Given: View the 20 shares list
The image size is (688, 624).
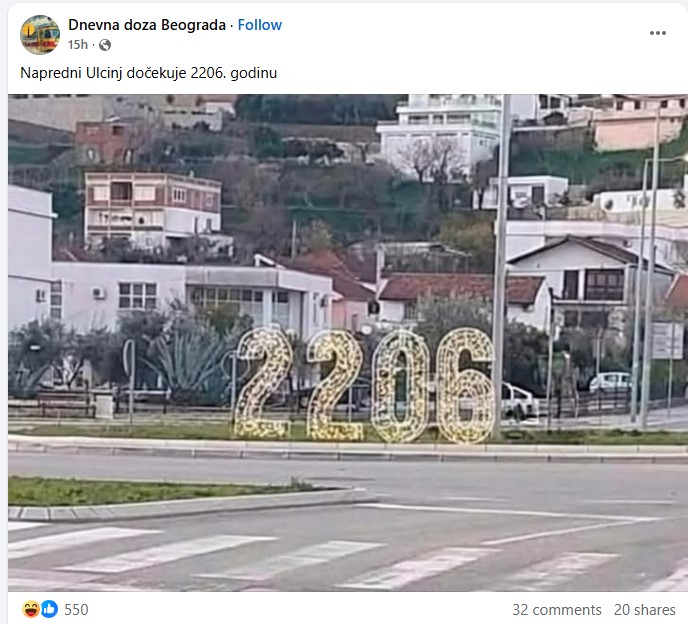Looking at the screenshot, I should (x=645, y=610).
